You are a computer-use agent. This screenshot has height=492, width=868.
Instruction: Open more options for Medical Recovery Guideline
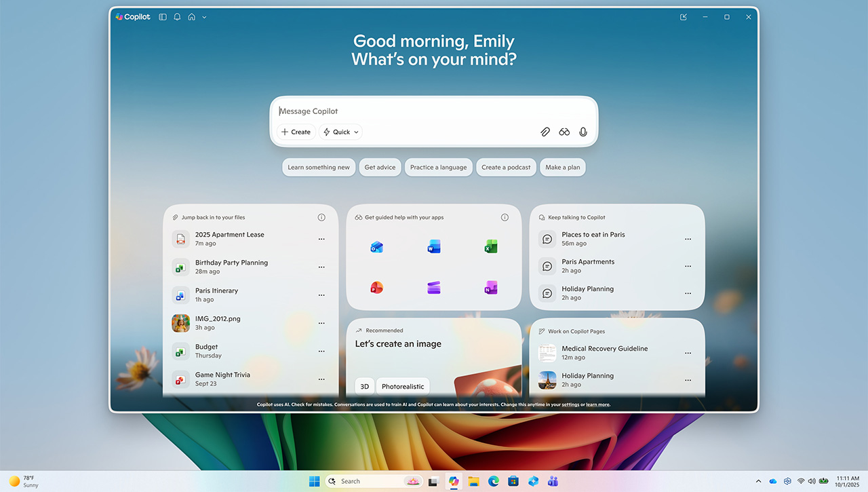(x=688, y=353)
